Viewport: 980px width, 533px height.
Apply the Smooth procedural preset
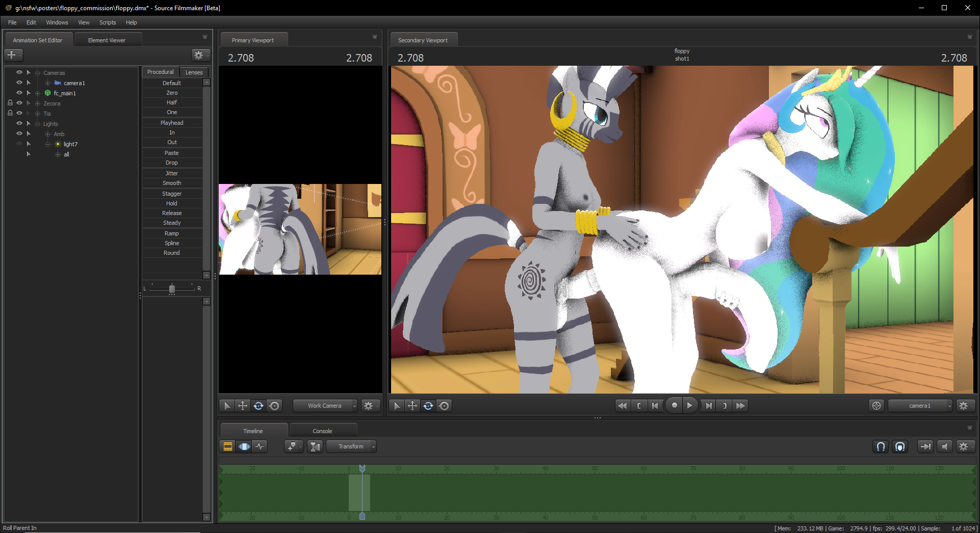(x=172, y=183)
